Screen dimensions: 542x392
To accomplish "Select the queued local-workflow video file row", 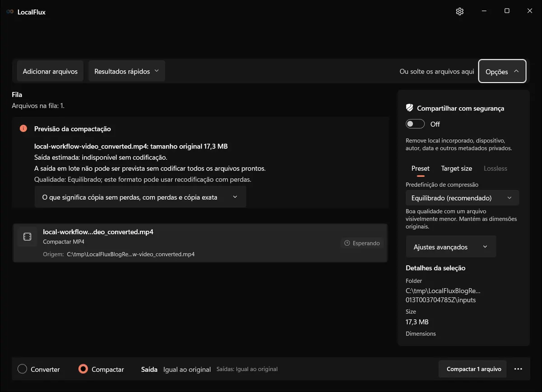I will tap(200, 243).
